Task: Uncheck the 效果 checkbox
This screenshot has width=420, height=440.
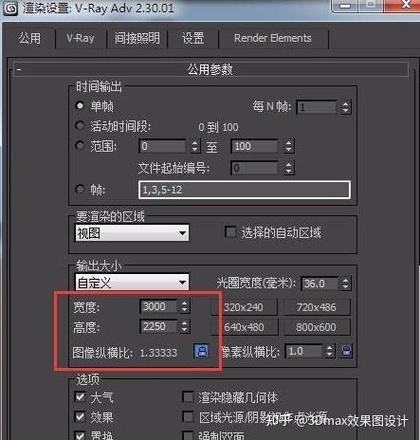Action: (80, 416)
